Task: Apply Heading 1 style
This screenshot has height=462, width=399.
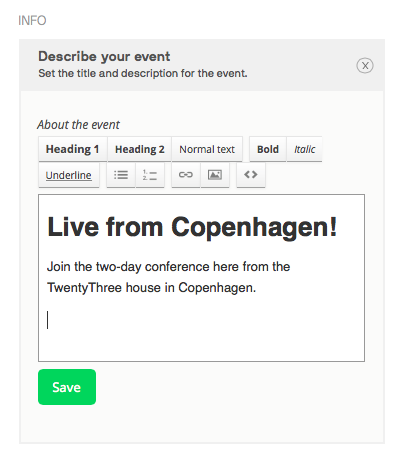Action: [72, 149]
